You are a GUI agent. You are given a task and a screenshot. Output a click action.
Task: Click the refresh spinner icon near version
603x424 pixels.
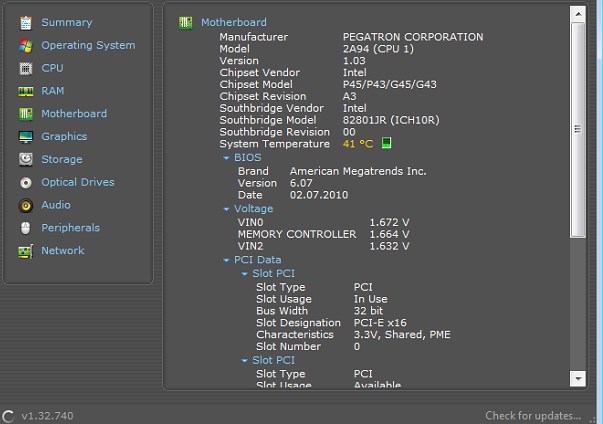(8, 416)
